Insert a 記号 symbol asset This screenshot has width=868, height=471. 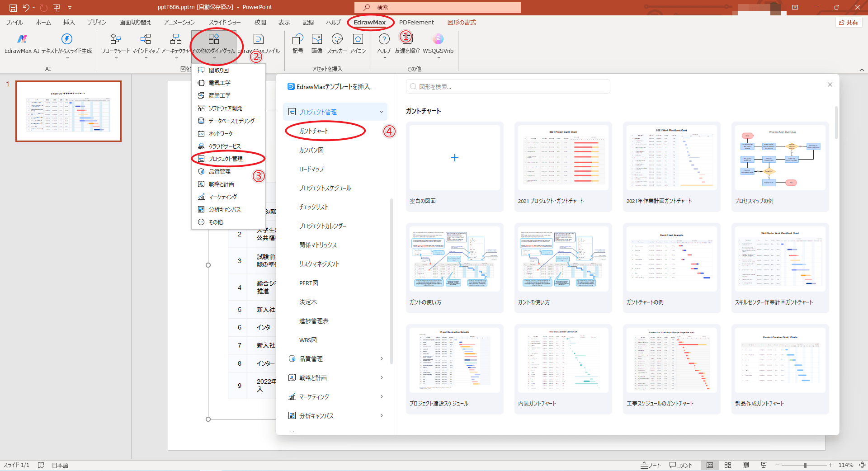tap(297, 43)
